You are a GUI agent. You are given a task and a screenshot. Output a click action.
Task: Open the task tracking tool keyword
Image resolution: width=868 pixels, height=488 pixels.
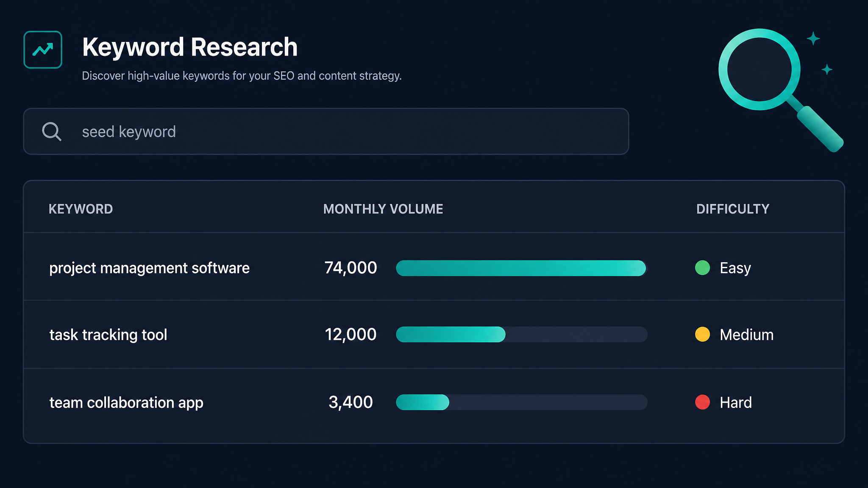click(108, 335)
